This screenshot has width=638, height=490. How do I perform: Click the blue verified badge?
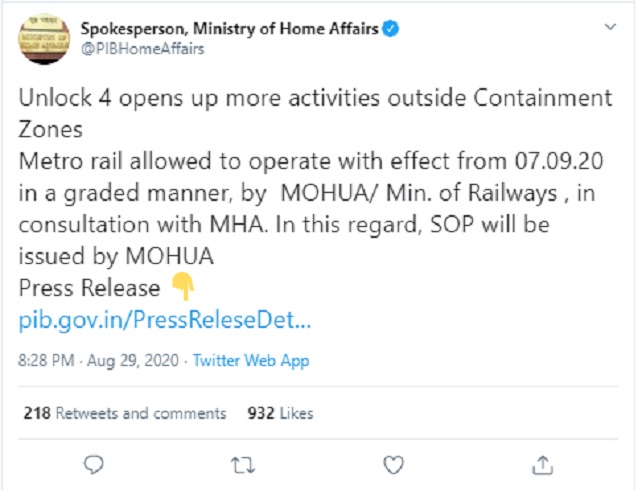pos(392,31)
